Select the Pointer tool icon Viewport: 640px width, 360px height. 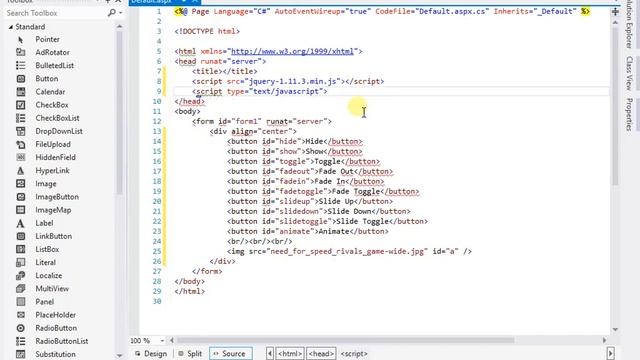[x=20, y=40]
